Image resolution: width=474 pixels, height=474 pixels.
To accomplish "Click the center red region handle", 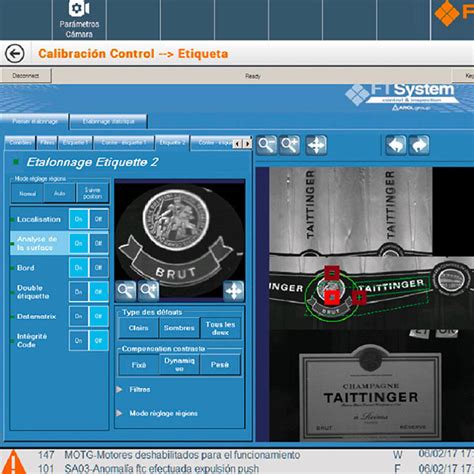I will [332, 297].
